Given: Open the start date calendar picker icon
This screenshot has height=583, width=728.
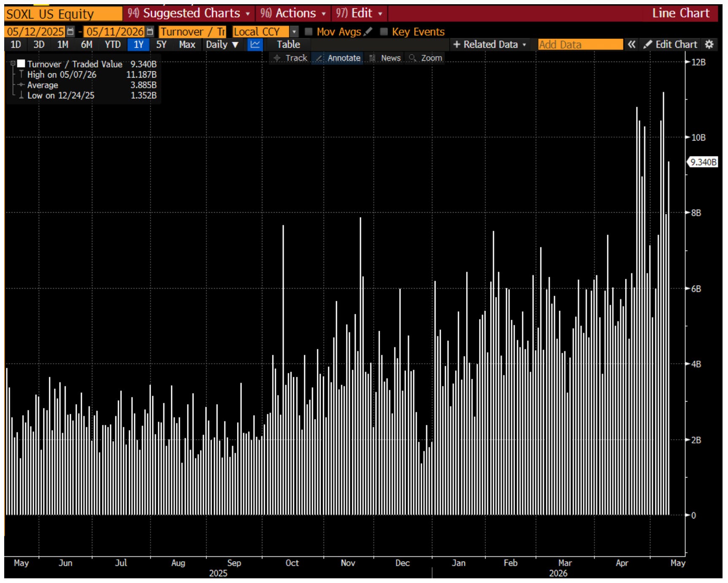Looking at the screenshot, I should pos(70,32).
